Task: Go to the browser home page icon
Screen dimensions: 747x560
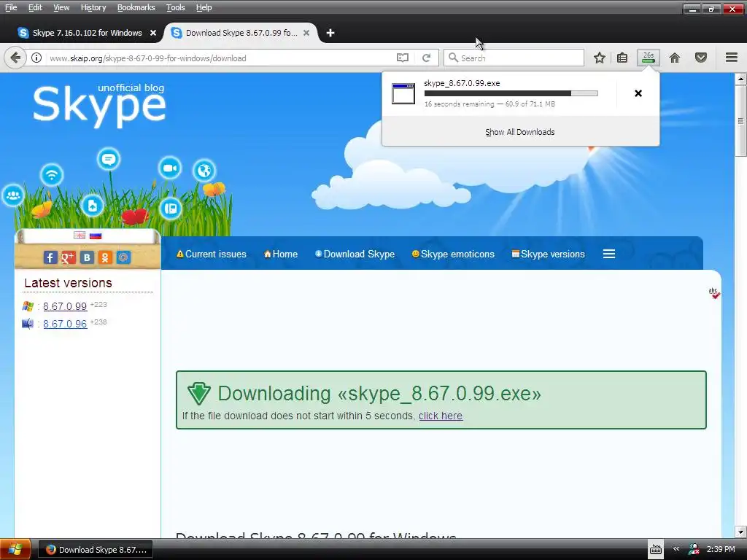Action: click(x=675, y=58)
